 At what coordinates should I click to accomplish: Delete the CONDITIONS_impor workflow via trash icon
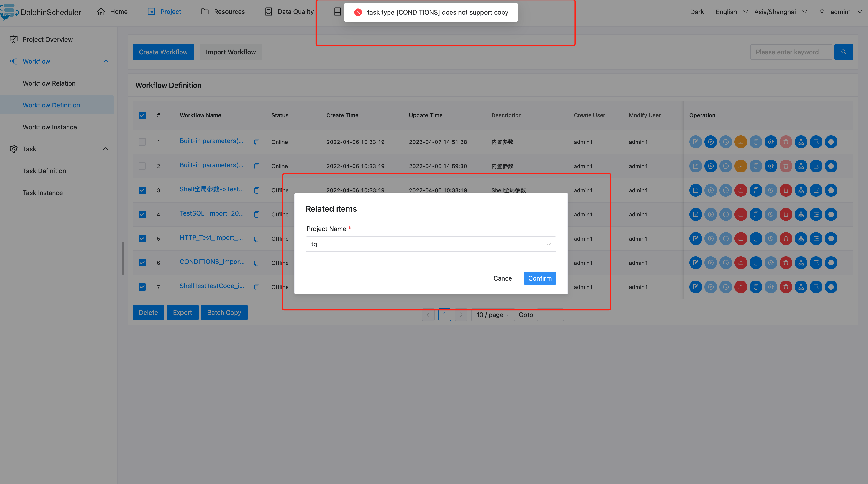click(x=786, y=263)
